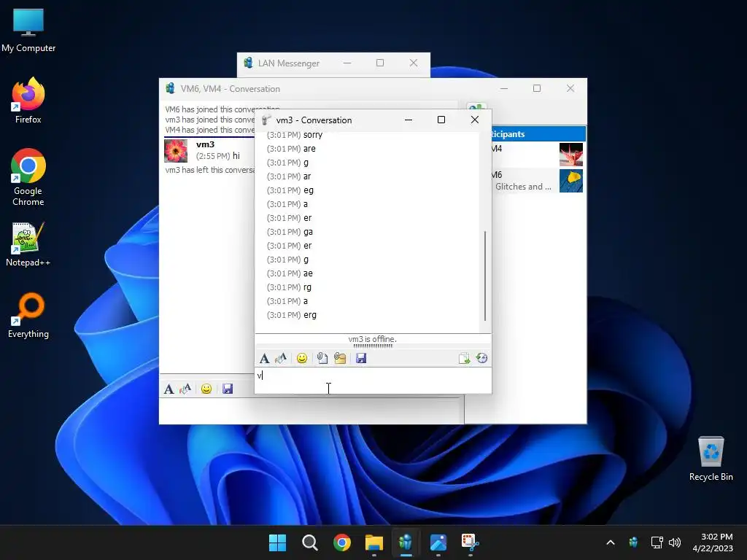Image resolution: width=747 pixels, height=560 pixels.
Task: Select VM4 participant avatar thumbnail
Action: click(570, 155)
